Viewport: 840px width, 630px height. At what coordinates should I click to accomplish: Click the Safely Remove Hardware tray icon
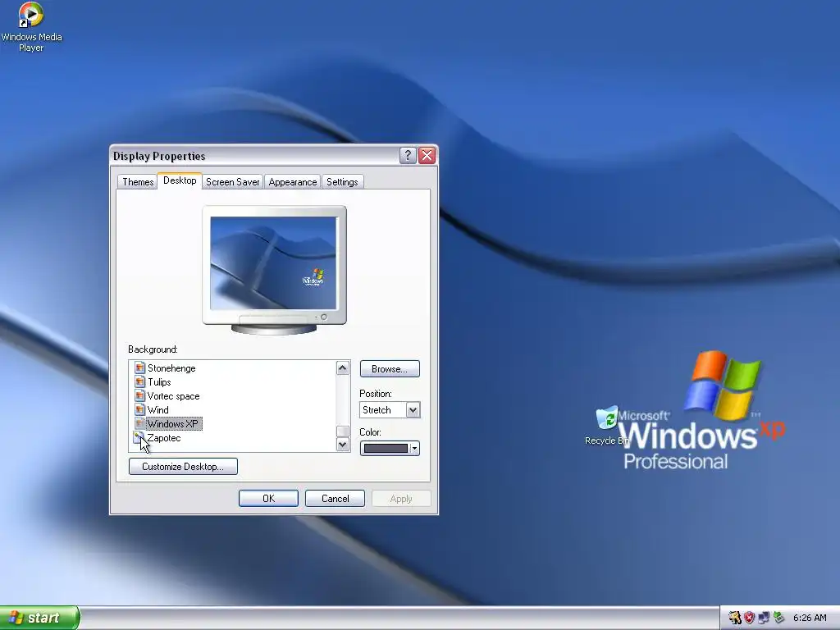pyautogui.click(x=778, y=619)
